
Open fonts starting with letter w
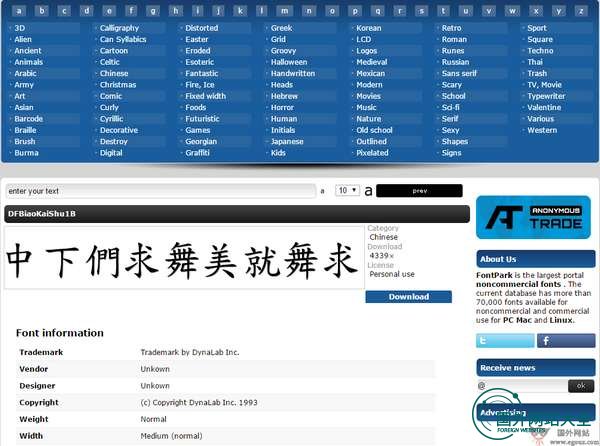pos(512,11)
